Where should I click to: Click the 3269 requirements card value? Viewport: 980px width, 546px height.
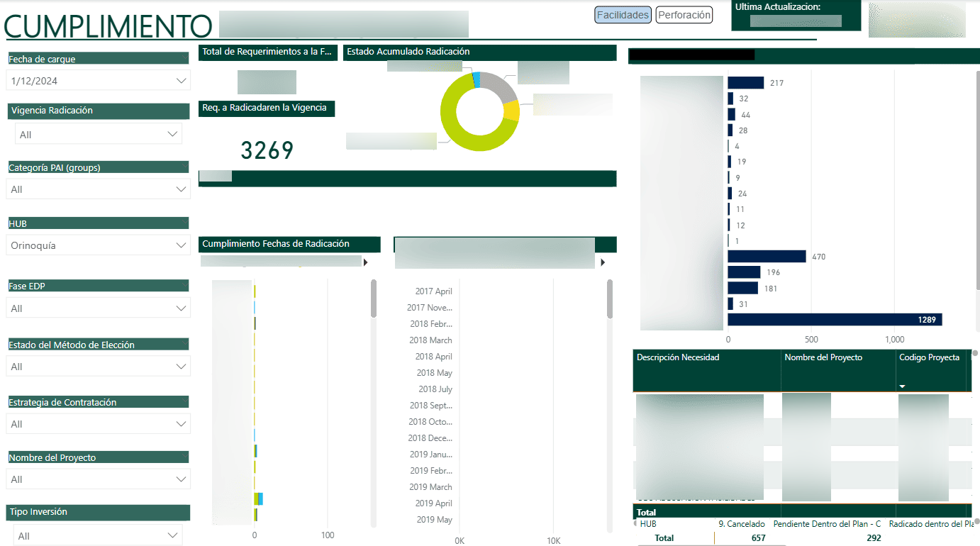pos(267,150)
